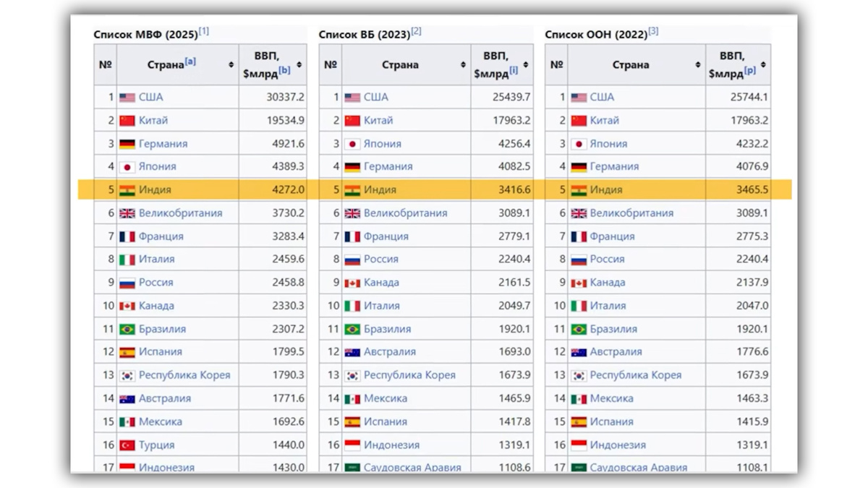
Task: Open Франция link in IMF list
Action: (x=161, y=236)
